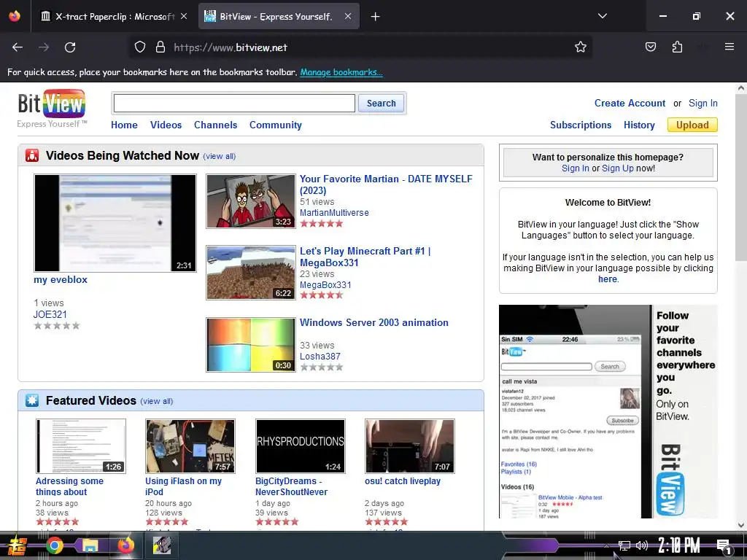This screenshot has height=560, width=747.
Task: Click the network tray icon
Action: tap(624, 545)
